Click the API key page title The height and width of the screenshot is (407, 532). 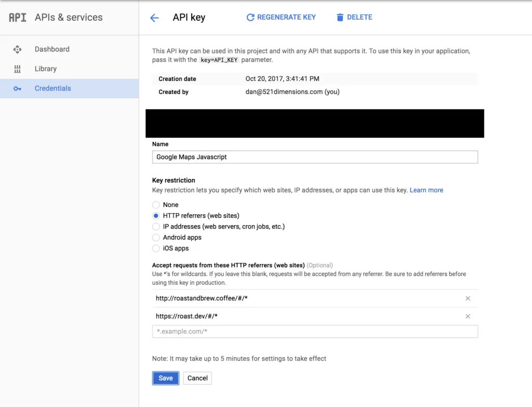tap(189, 17)
